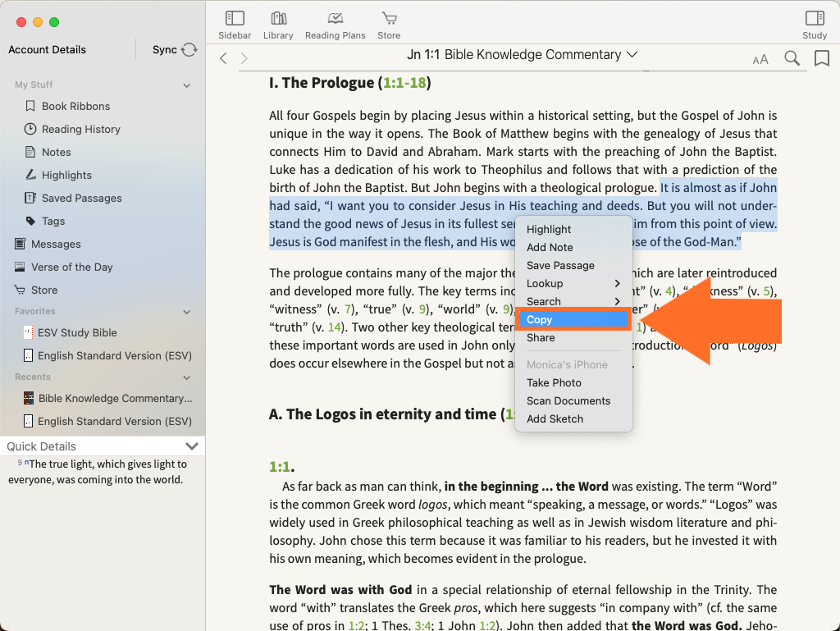
Task: Open the Library from the toolbar
Action: click(278, 25)
